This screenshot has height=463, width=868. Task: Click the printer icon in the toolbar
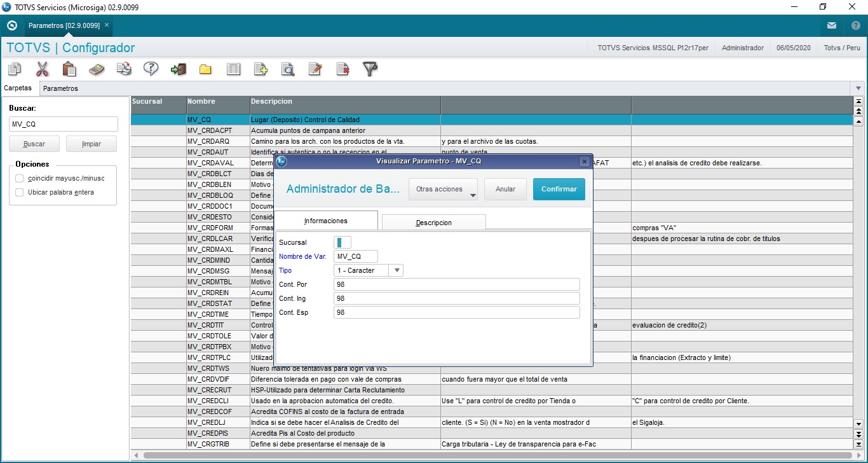pyautogui.click(x=124, y=69)
